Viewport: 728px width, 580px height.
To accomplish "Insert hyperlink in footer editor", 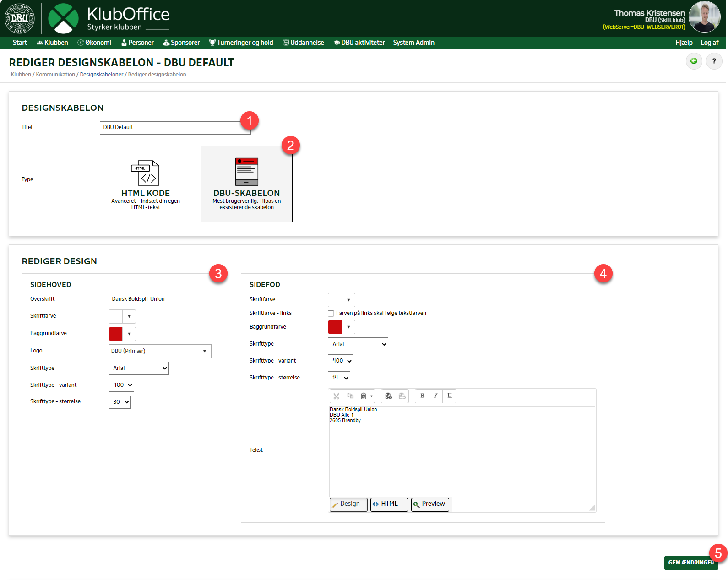I will (x=388, y=396).
